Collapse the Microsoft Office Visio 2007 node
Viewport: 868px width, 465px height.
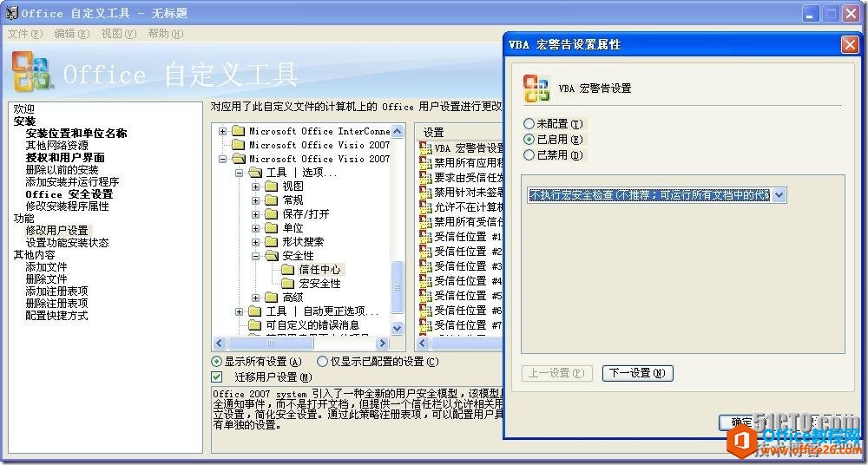click(222, 159)
